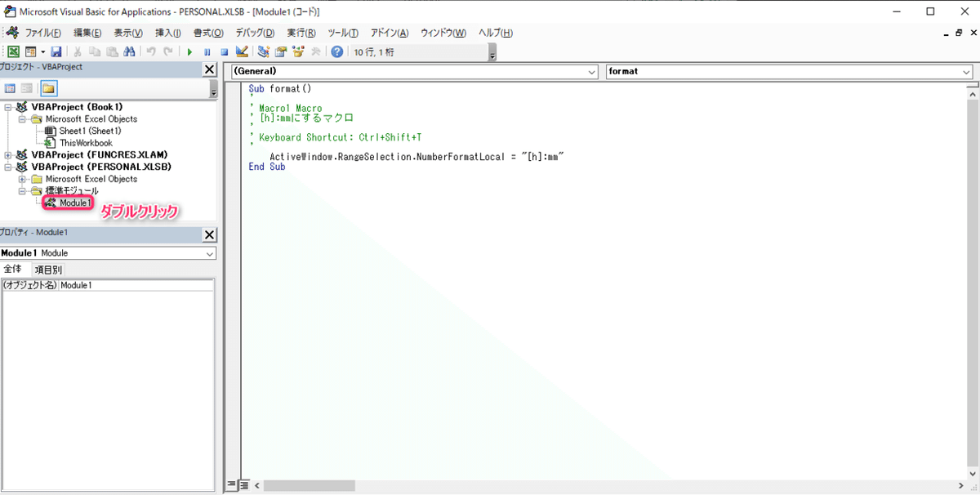Open the format procedure dropdown
This screenshot has width=980, height=495.
point(967,72)
